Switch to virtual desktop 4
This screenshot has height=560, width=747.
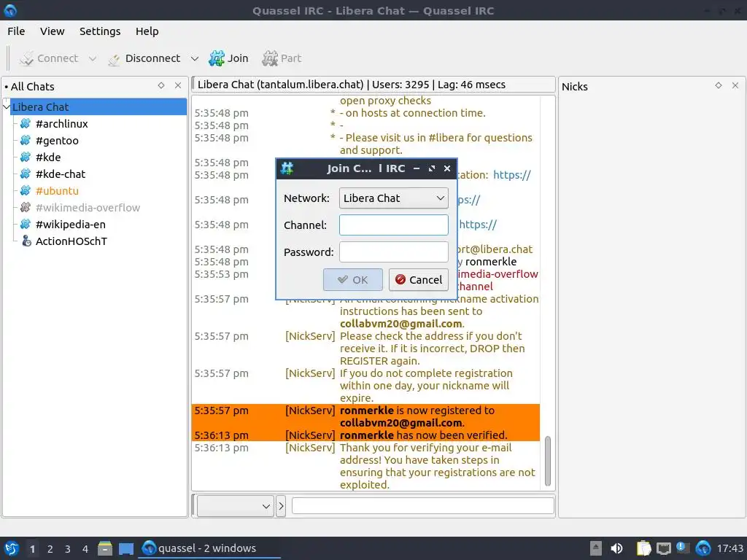click(x=85, y=549)
